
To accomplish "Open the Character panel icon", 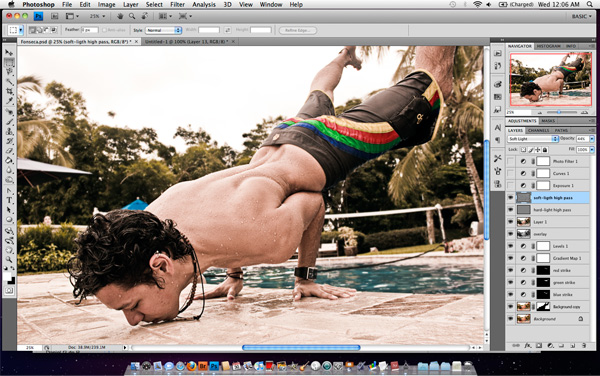I will 497,128.
